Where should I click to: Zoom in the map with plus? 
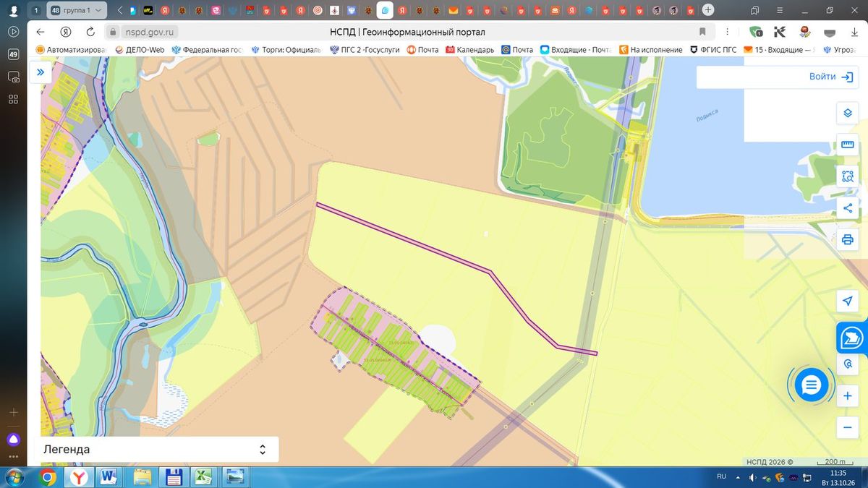848,396
